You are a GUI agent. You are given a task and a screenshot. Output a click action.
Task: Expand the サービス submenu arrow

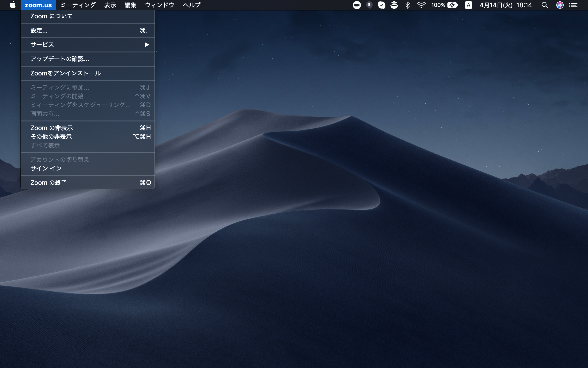pos(147,45)
